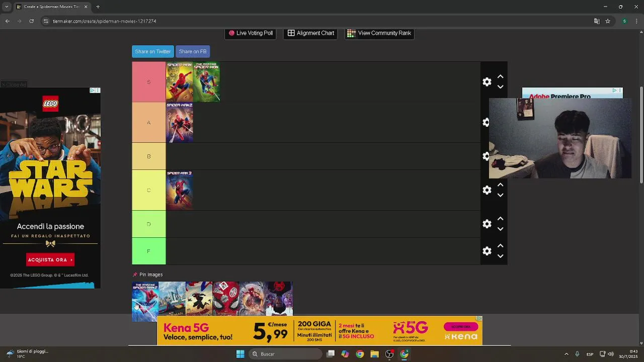Move F tier row up
The height and width of the screenshot is (362, 644).
(x=500, y=246)
